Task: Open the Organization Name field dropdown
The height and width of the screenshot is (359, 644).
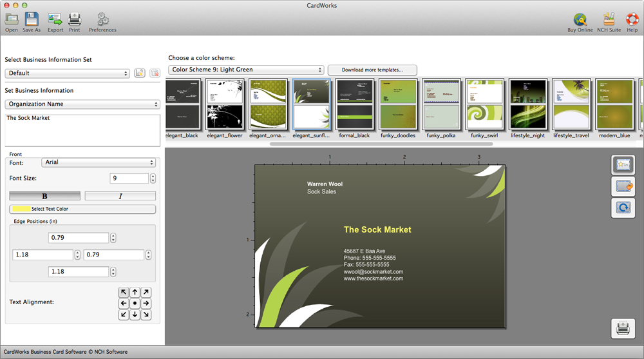Action: pyautogui.click(x=82, y=104)
